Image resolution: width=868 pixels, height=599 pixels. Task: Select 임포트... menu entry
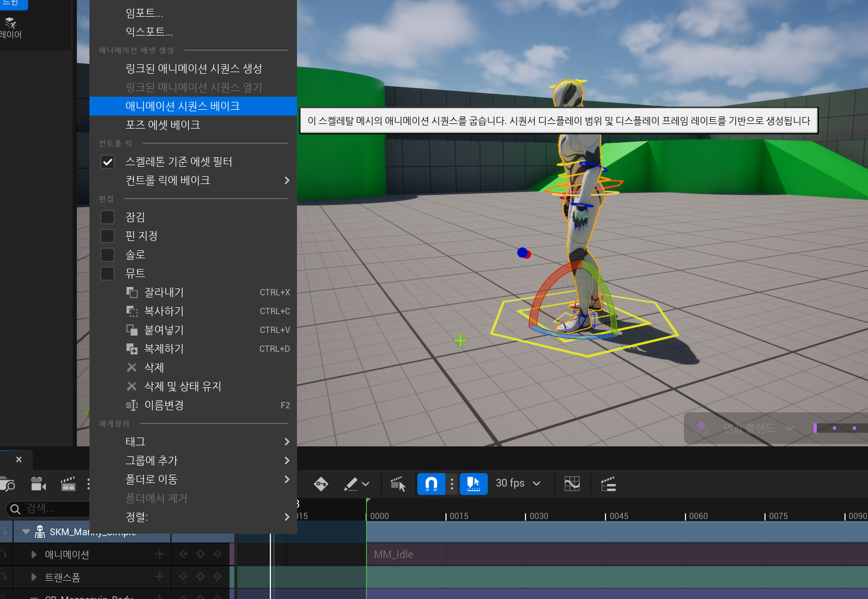(x=193, y=13)
